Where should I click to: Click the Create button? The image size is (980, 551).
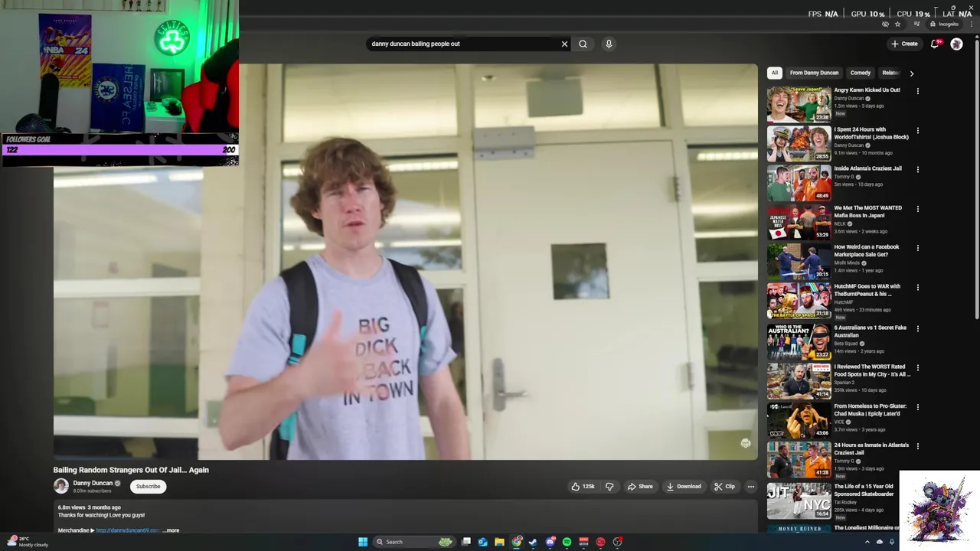click(904, 44)
